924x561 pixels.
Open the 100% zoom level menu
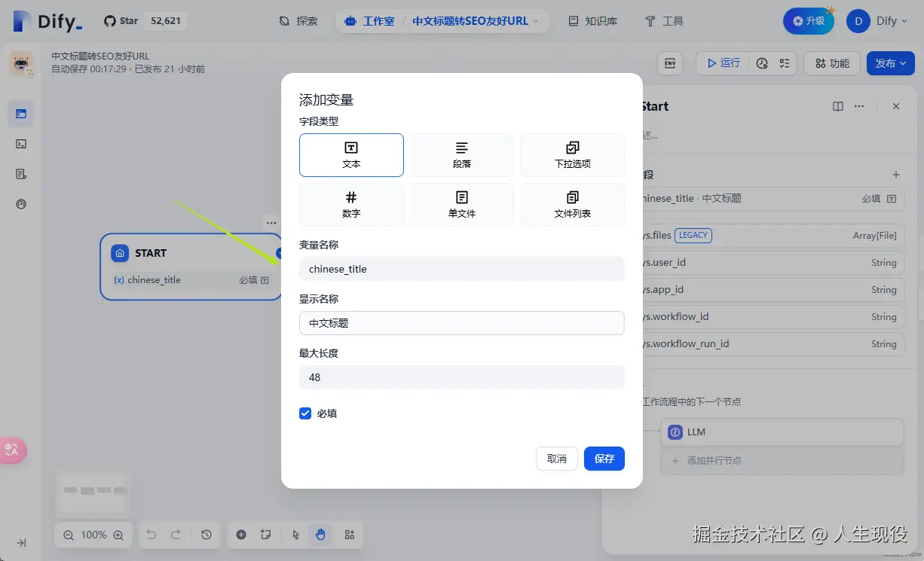(93, 535)
